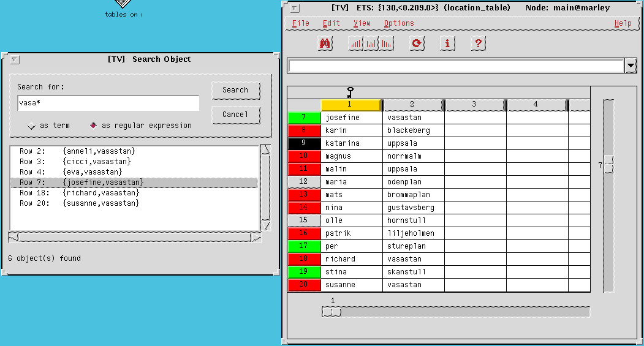Click green row number 7

304,118
